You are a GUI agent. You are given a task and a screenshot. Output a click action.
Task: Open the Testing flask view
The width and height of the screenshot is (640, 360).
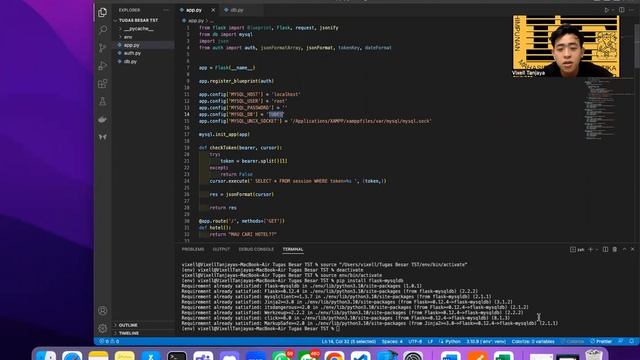[x=102, y=101]
